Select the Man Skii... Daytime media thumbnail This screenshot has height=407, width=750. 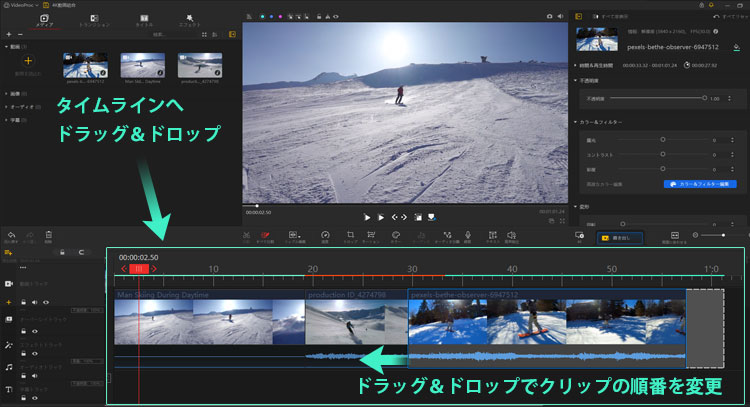click(143, 65)
